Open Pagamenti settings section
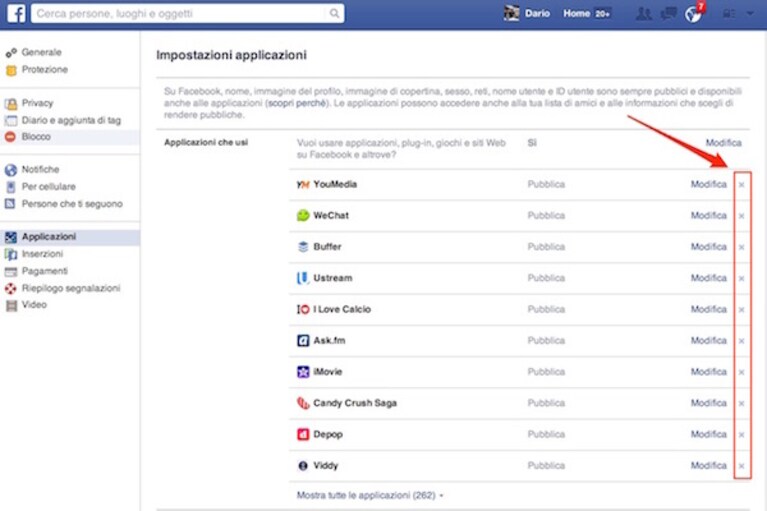Viewport: 767px width, 511px height. pos(45,271)
